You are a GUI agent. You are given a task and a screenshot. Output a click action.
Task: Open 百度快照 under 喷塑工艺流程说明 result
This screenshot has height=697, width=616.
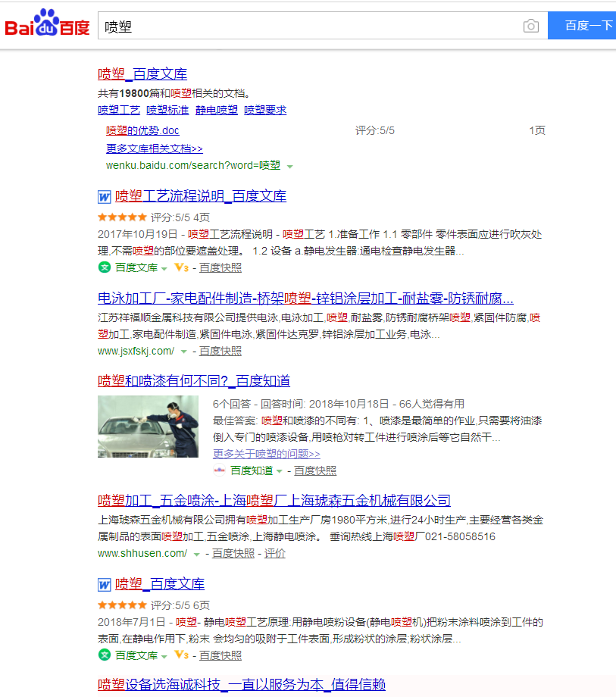pyautogui.click(x=220, y=267)
